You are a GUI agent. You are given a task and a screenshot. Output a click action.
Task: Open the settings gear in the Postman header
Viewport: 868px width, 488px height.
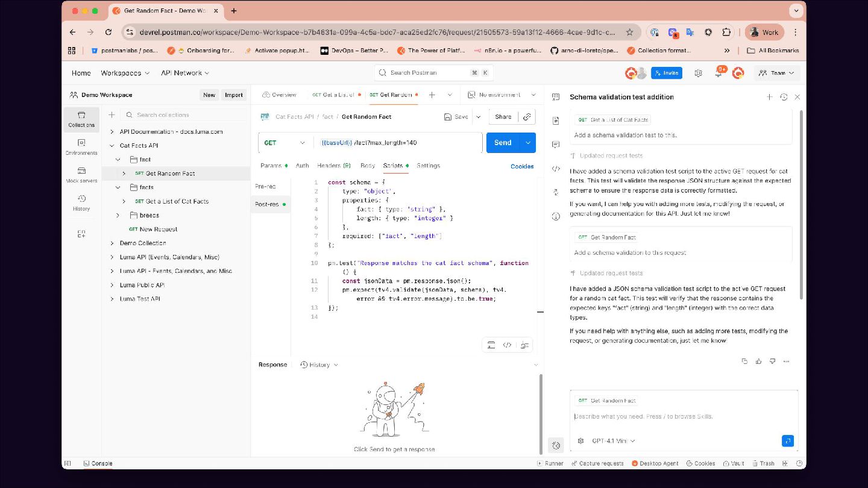(x=698, y=73)
